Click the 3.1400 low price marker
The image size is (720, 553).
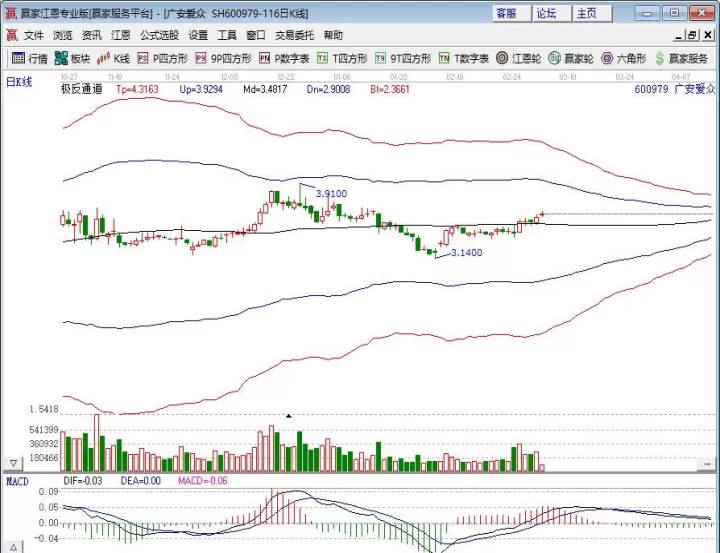(467, 253)
